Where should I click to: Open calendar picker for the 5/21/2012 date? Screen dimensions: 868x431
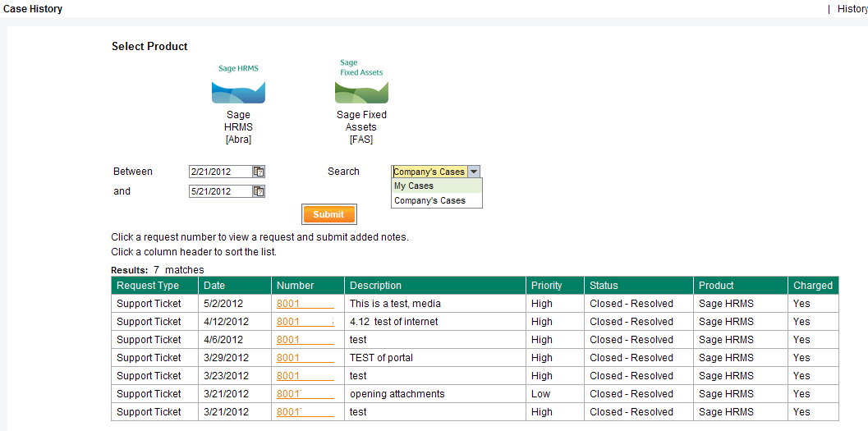click(259, 191)
